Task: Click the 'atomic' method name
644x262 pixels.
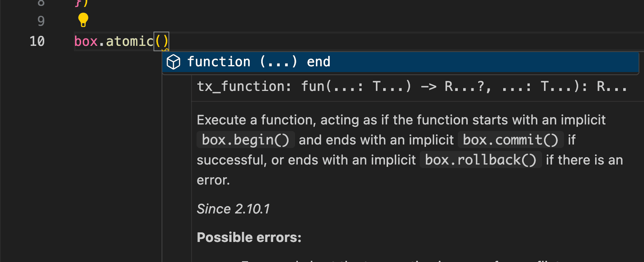Action: (130, 41)
